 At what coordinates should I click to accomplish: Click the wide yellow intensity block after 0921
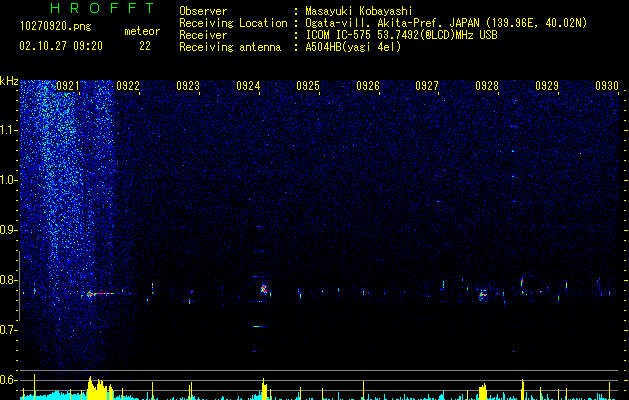tap(100, 388)
